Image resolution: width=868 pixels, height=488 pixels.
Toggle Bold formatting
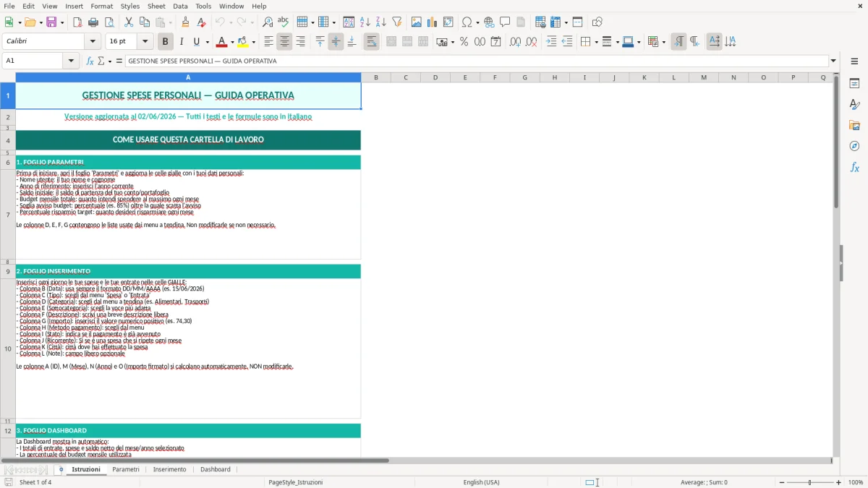click(165, 42)
